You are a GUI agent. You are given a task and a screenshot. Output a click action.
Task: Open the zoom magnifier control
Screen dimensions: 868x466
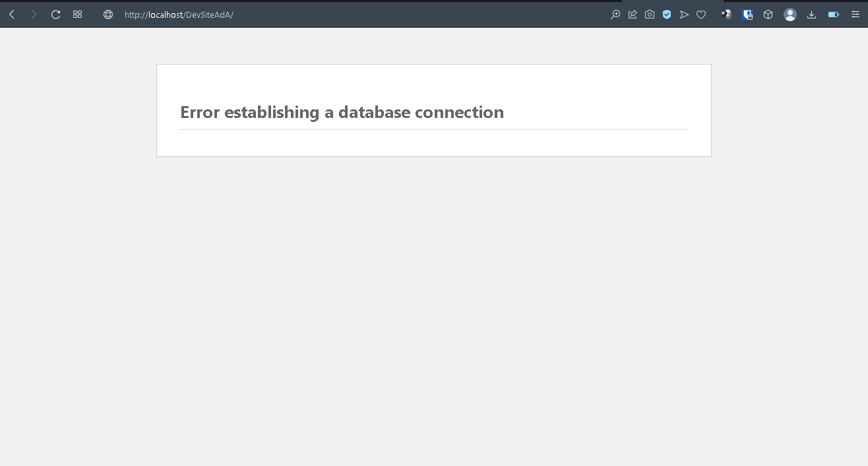(615, 15)
